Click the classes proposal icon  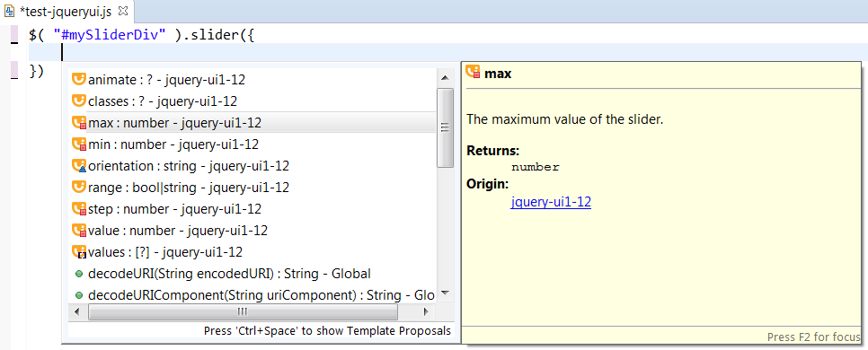tap(79, 101)
